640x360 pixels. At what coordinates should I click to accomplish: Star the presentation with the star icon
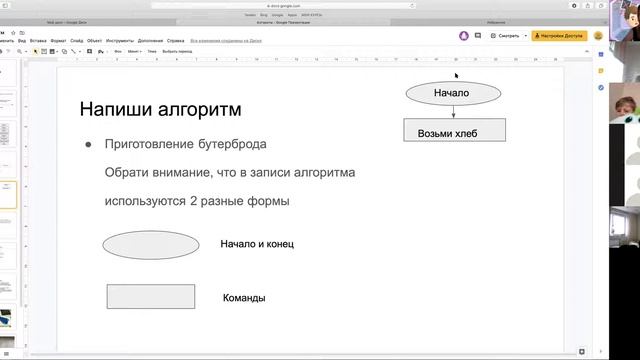coord(13,33)
